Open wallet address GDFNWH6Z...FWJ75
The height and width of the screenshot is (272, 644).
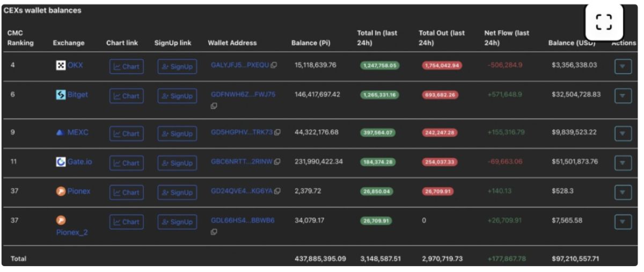point(243,94)
